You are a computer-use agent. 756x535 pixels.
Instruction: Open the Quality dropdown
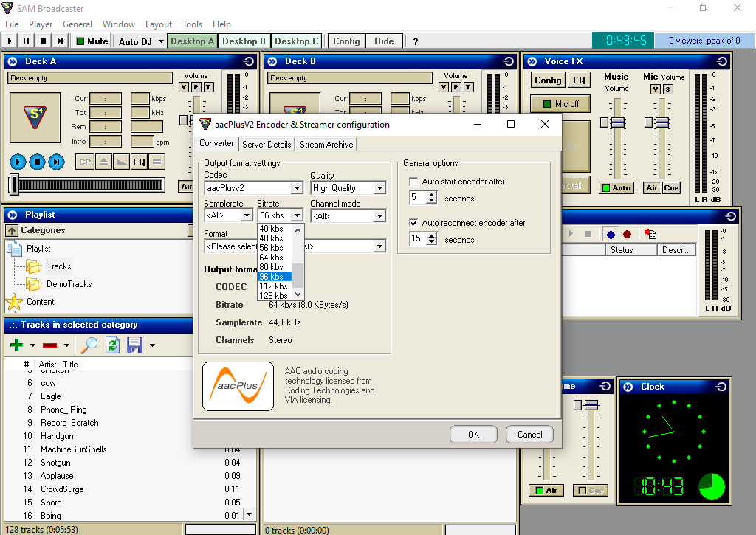point(379,188)
